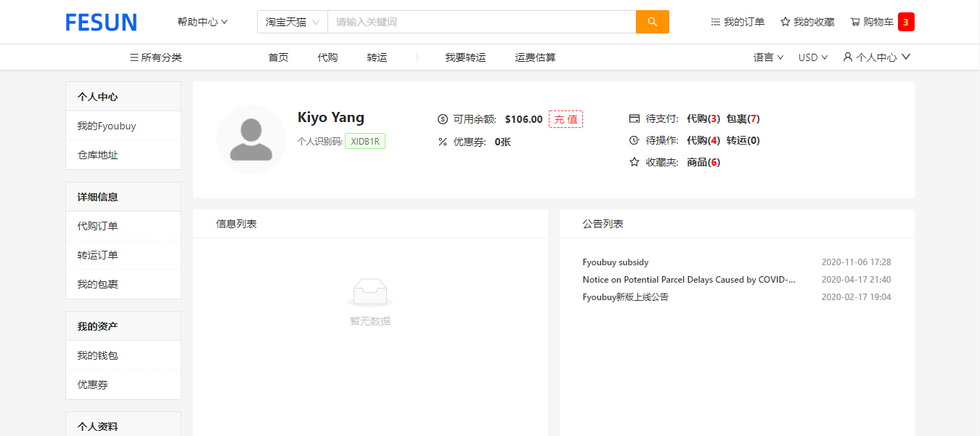The height and width of the screenshot is (436, 980).
Task: Click the 充值 recharge button
Action: pyautogui.click(x=565, y=119)
